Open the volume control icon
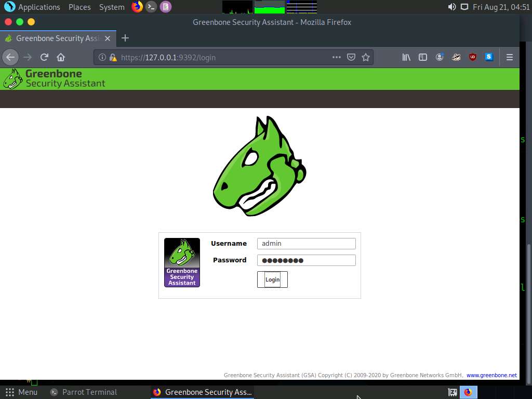This screenshot has width=532, height=399. point(451,7)
